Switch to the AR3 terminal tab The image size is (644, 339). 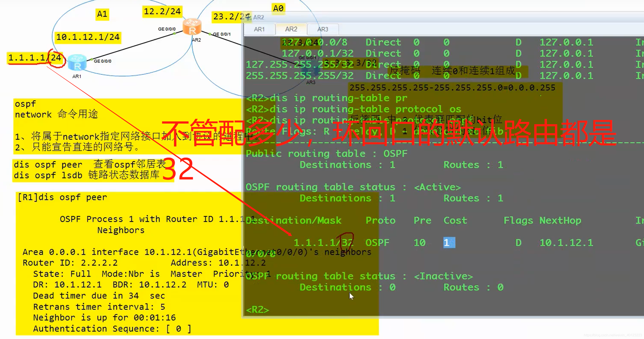click(x=323, y=29)
